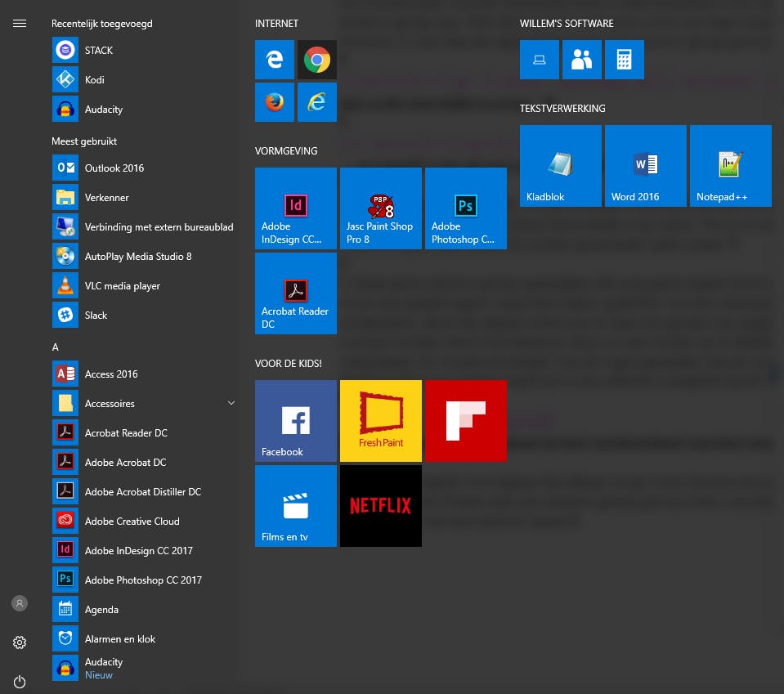Open the Acrobat Reader DC tile
The height and width of the screenshot is (694, 784).
click(x=295, y=293)
